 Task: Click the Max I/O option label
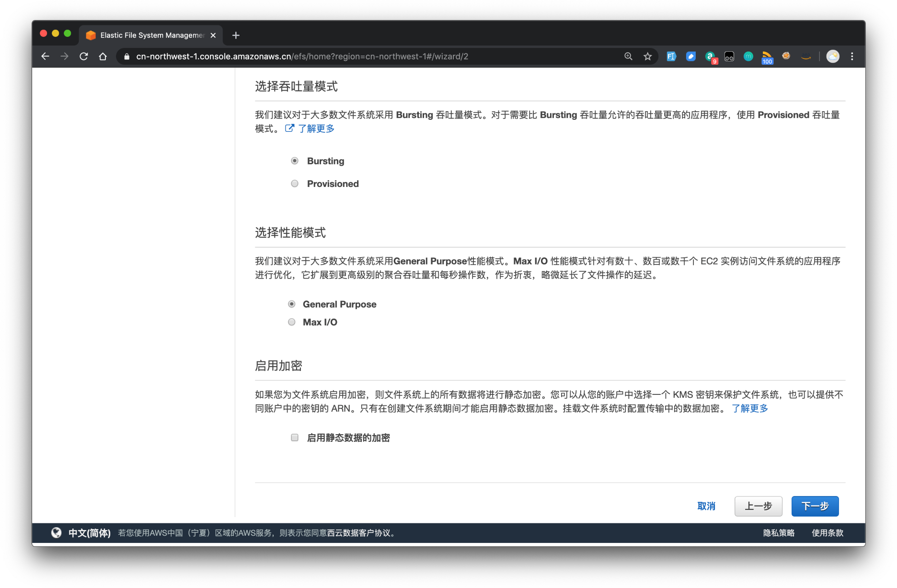point(320,322)
